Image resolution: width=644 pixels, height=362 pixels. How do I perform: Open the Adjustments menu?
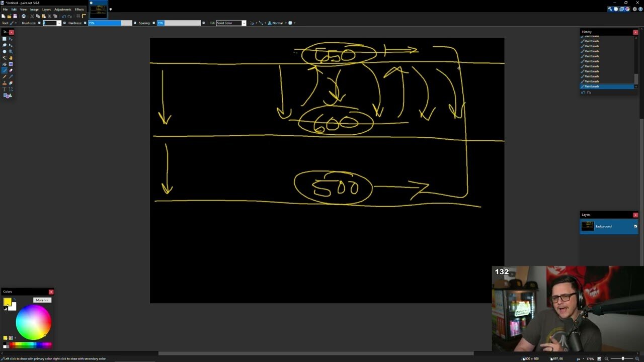tap(63, 10)
